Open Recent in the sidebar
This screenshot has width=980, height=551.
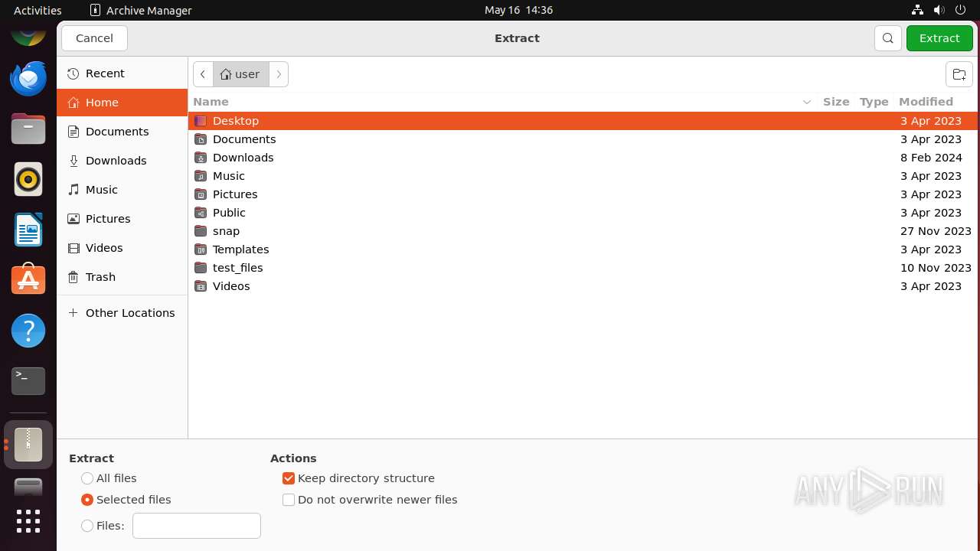(x=122, y=73)
